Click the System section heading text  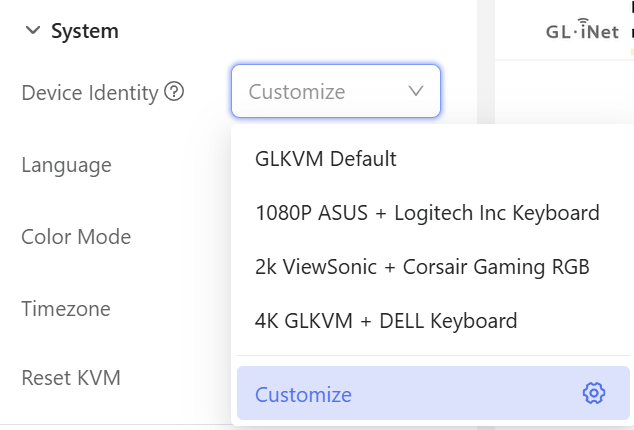click(85, 32)
